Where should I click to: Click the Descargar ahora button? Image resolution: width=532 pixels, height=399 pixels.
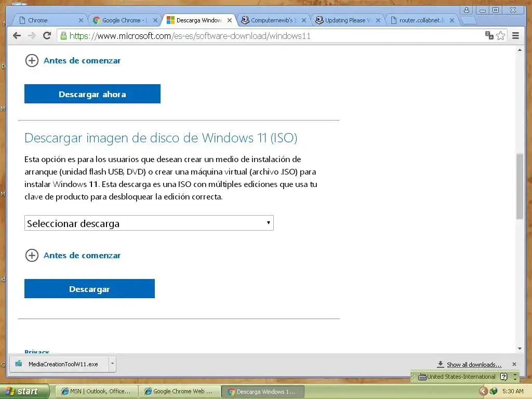(92, 94)
